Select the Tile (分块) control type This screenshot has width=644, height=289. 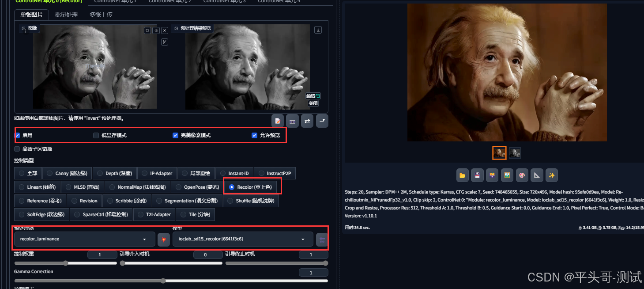tap(195, 214)
